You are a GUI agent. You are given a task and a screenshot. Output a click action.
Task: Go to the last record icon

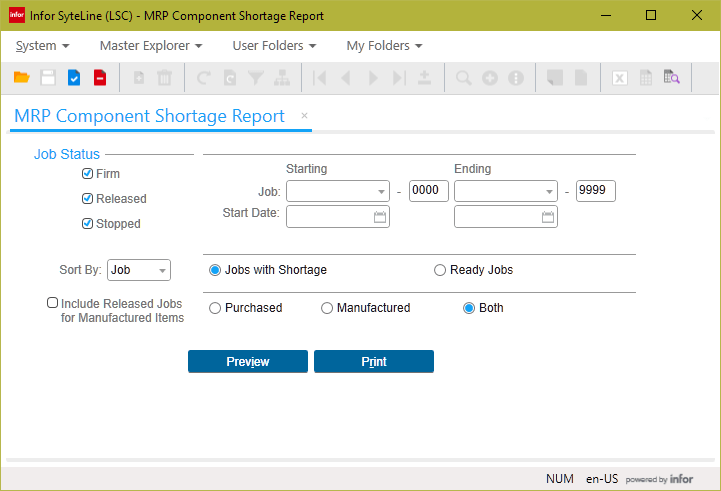[x=399, y=78]
